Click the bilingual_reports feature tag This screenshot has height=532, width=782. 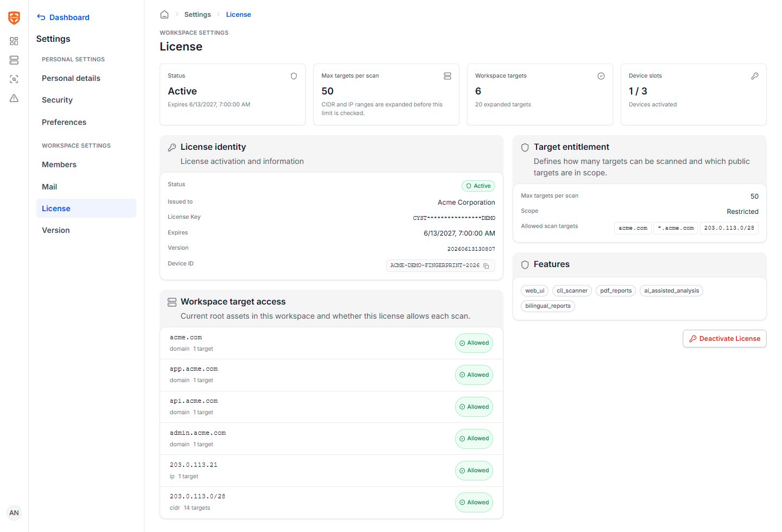548,306
